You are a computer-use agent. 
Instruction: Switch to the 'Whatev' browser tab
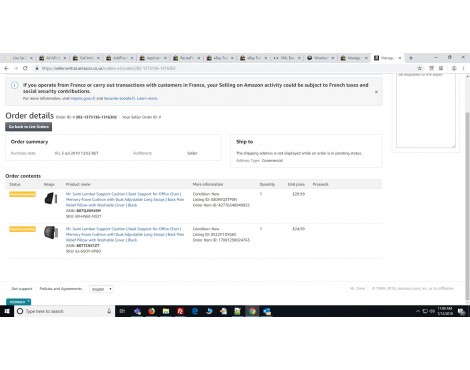tap(321, 58)
